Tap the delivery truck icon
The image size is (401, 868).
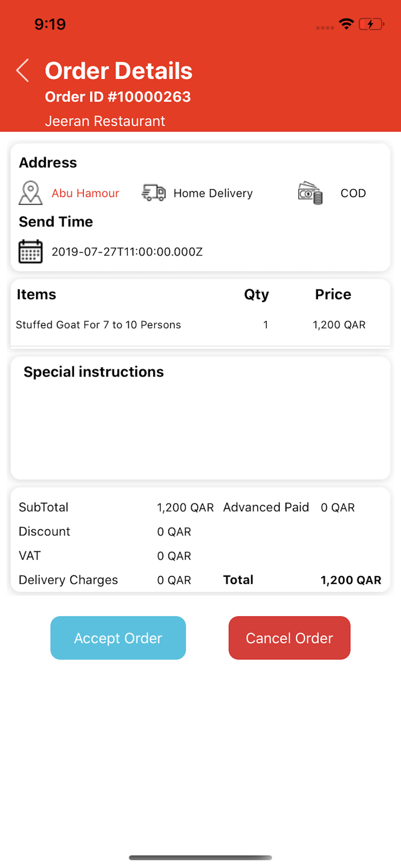coord(154,193)
